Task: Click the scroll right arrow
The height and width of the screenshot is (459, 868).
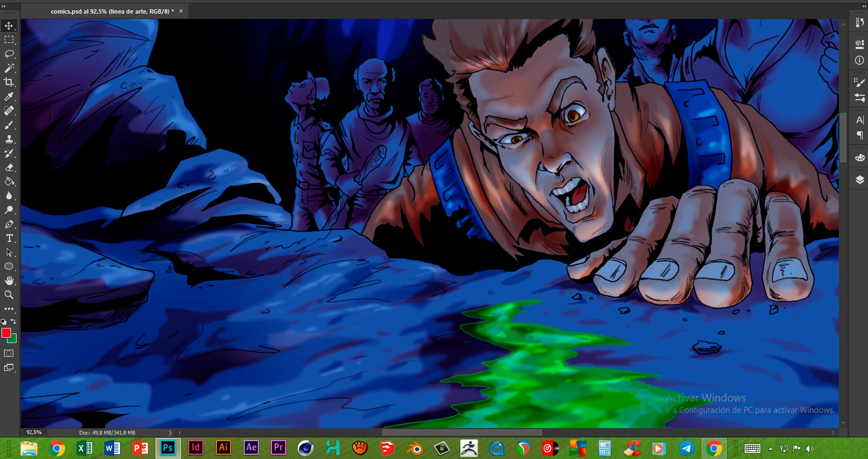Action: [833, 433]
